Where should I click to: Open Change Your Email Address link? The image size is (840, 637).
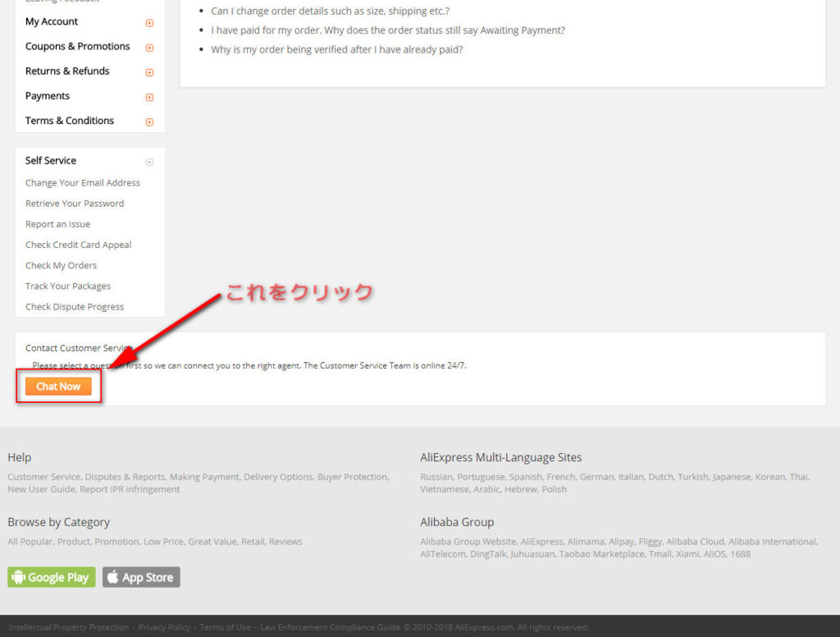(x=82, y=183)
